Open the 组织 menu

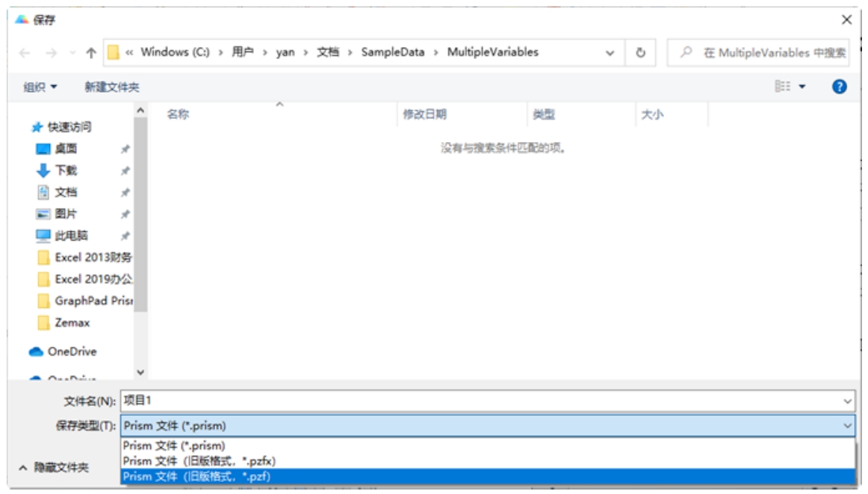click(40, 87)
